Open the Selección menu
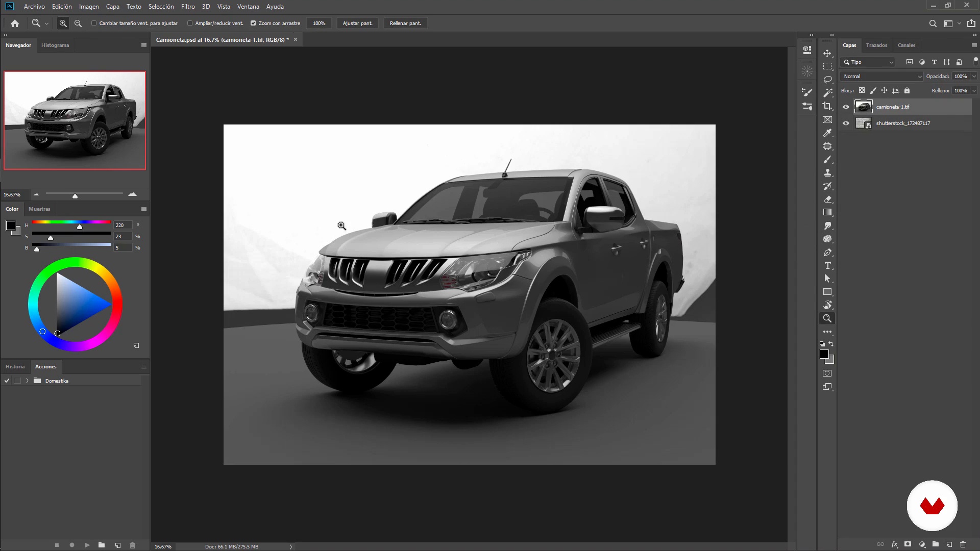This screenshot has height=551, width=980. pyautogui.click(x=161, y=7)
